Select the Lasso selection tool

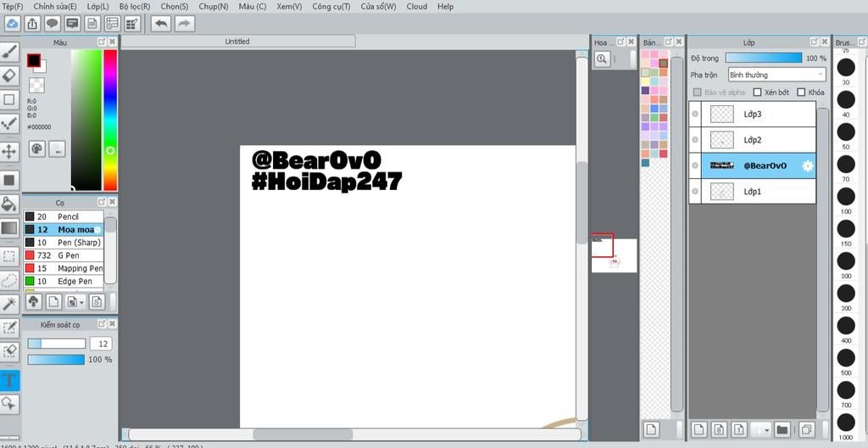coord(9,280)
